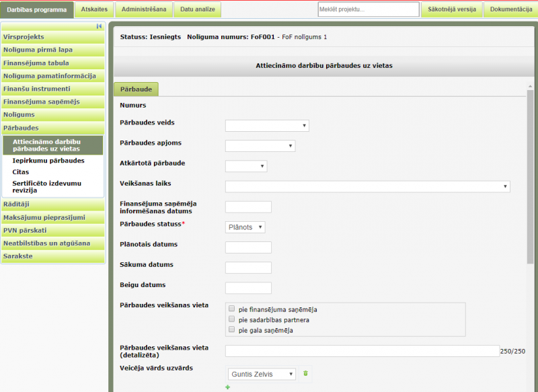
Task: Open the Veikšanas laiks dropdown
Action: click(x=367, y=186)
